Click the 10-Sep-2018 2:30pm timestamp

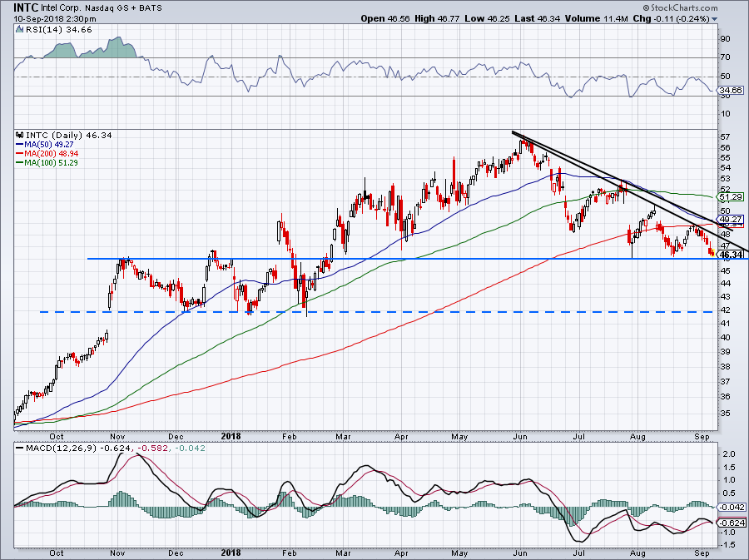(x=55, y=19)
